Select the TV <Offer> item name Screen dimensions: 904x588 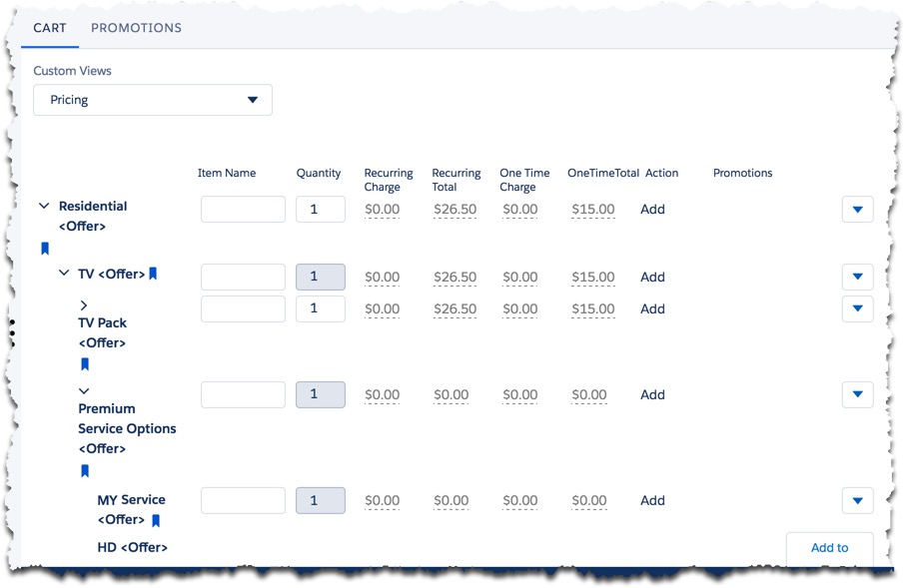coord(111,274)
